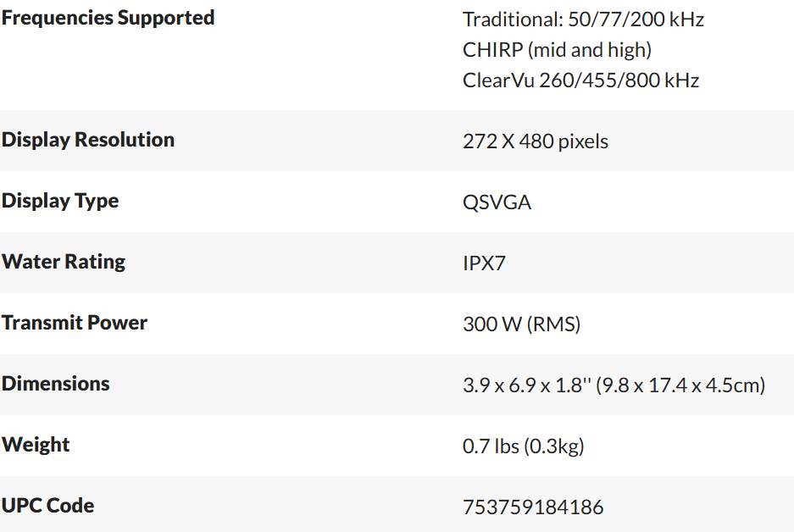Click the metric dimensions in centimeters
This screenshot has height=532, width=794.
(680, 385)
